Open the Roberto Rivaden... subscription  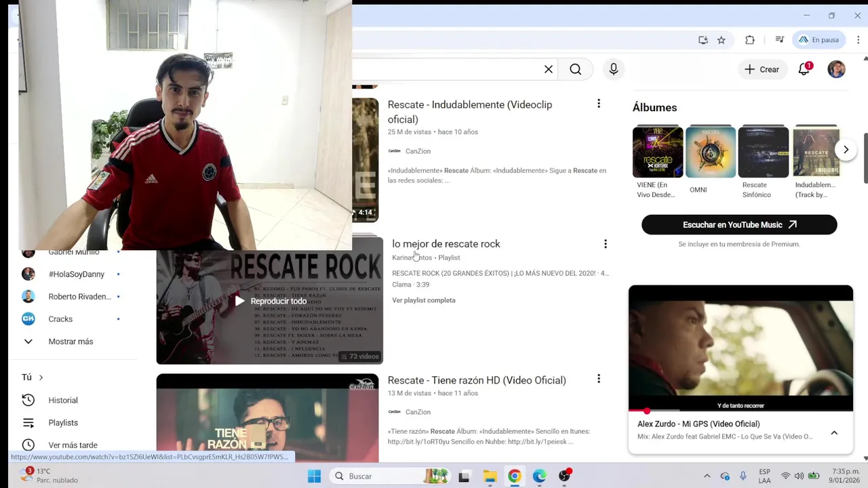(x=80, y=297)
